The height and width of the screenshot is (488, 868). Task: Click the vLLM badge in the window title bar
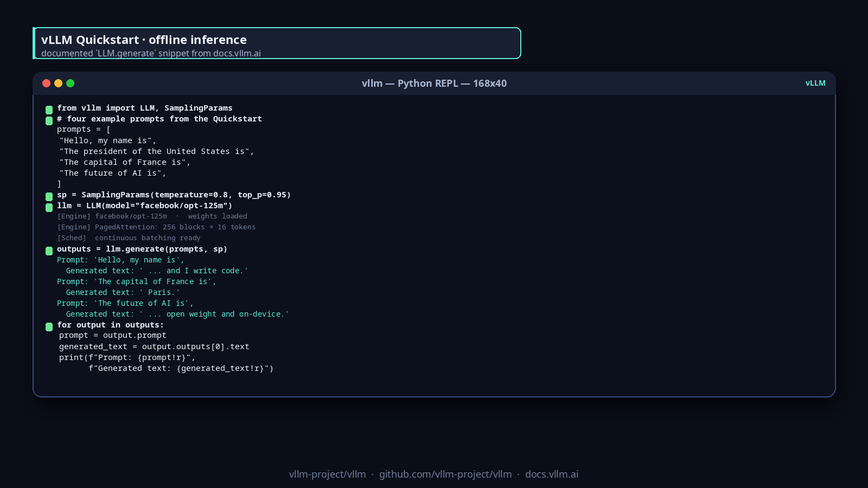pyautogui.click(x=815, y=83)
